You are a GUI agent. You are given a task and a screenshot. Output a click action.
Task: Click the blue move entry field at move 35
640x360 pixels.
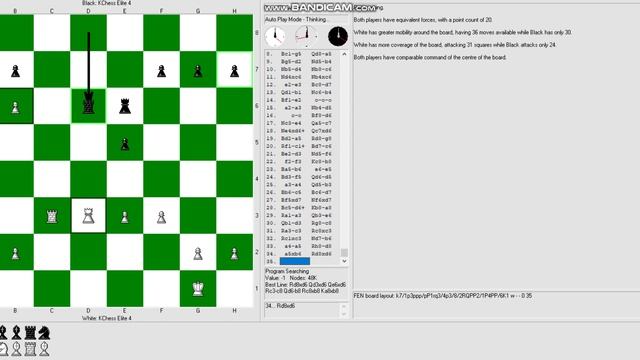pyautogui.click(x=295, y=261)
